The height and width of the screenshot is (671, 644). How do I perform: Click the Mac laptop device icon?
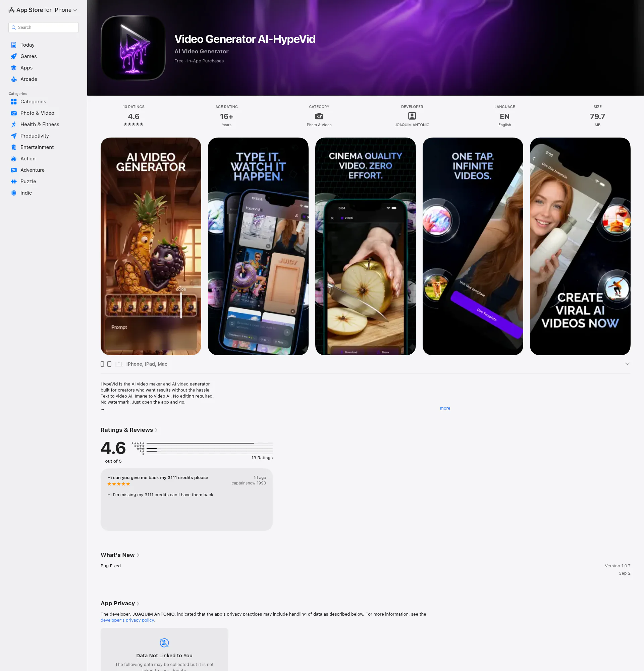coord(119,364)
